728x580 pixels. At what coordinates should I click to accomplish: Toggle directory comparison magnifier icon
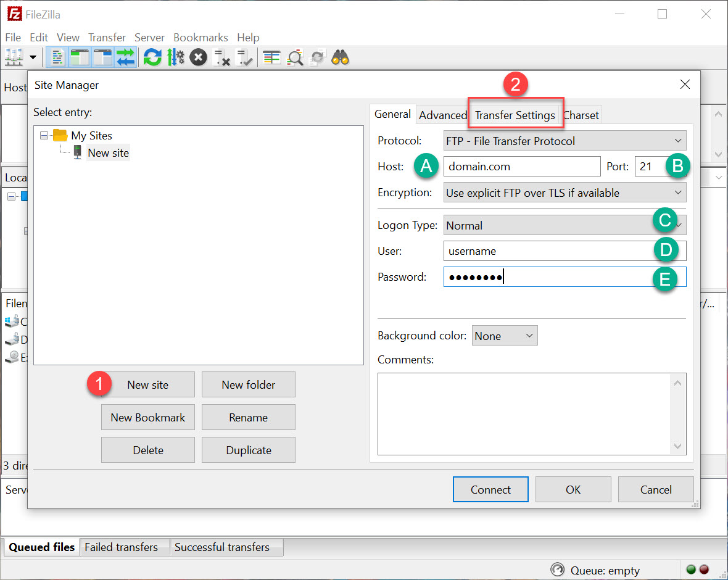point(295,57)
